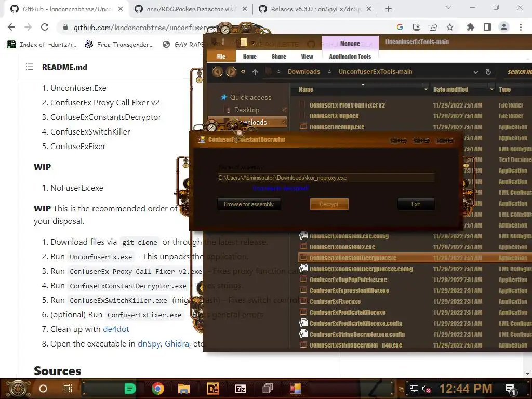This screenshot has width=532, height=399.
Task: Bookmark this page with the star icon
Action: (x=450, y=27)
